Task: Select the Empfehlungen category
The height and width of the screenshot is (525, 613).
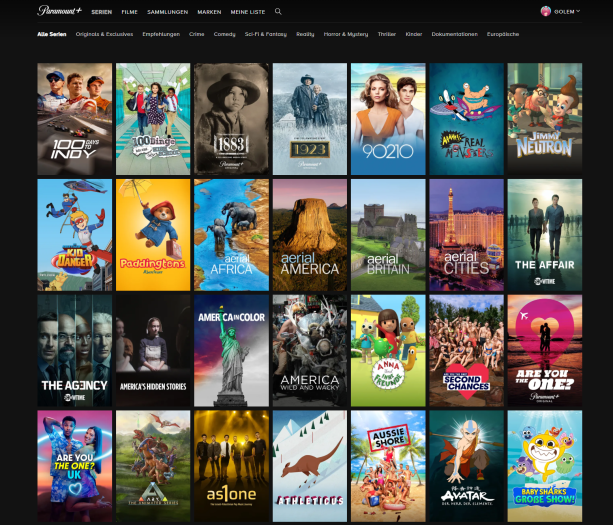Action: [x=161, y=34]
